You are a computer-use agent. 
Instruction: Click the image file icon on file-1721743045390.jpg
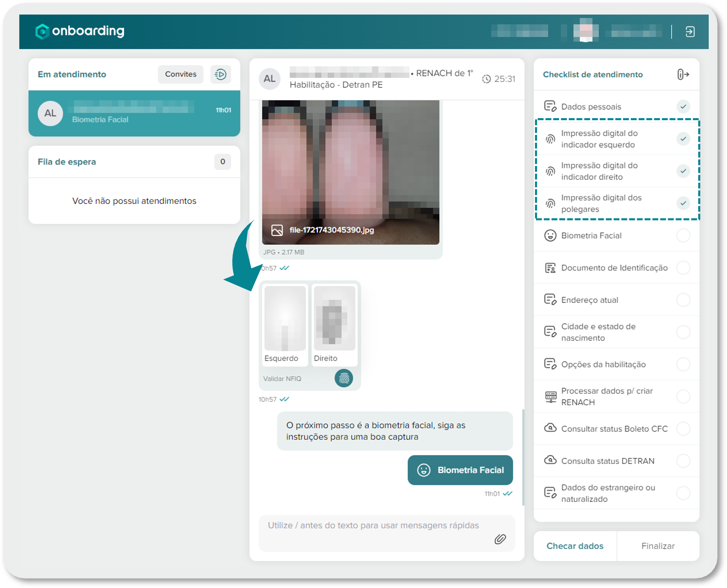pos(277,230)
